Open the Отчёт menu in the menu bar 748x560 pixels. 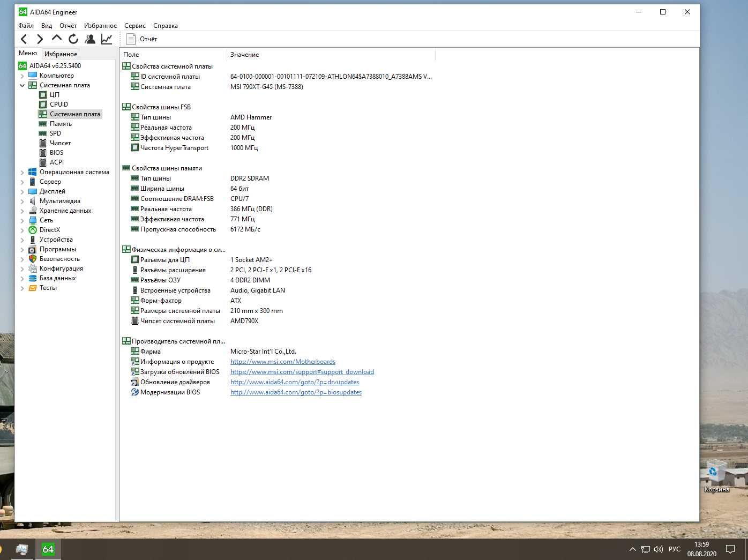point(68,25)
